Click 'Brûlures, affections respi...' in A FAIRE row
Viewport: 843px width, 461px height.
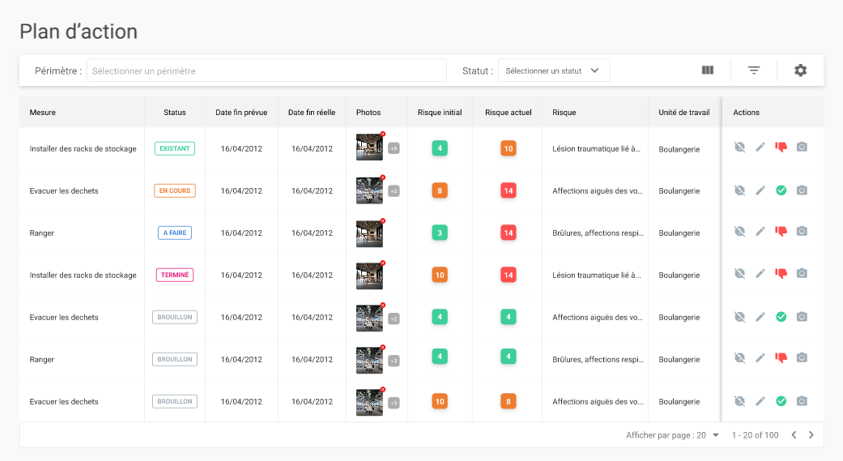pyautogui.click(x=598, y=233)
